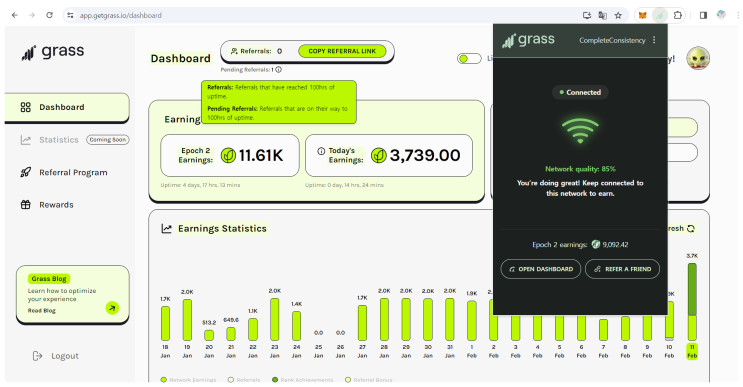Open popup three-dot menu
The image size is (743, 387).
point(654,40)
